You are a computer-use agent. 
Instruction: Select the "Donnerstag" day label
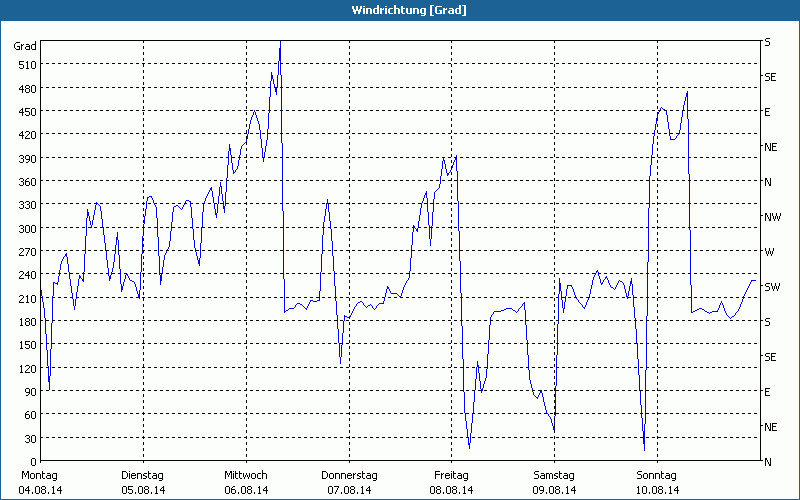point(349,476)
